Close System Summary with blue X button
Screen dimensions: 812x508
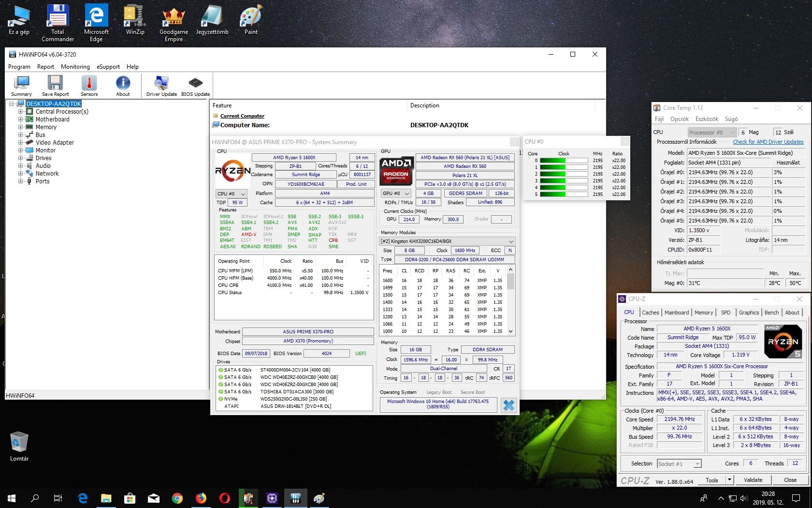[x=508, y=405]
